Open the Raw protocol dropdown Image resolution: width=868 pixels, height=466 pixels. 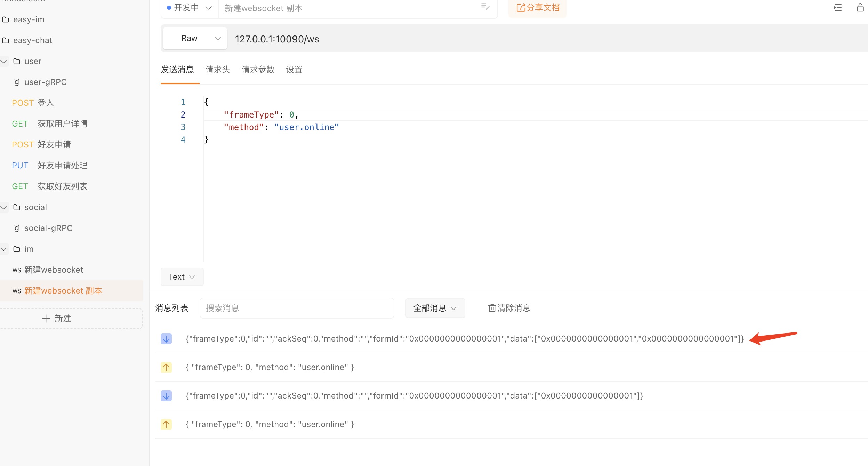coord(195,38)
